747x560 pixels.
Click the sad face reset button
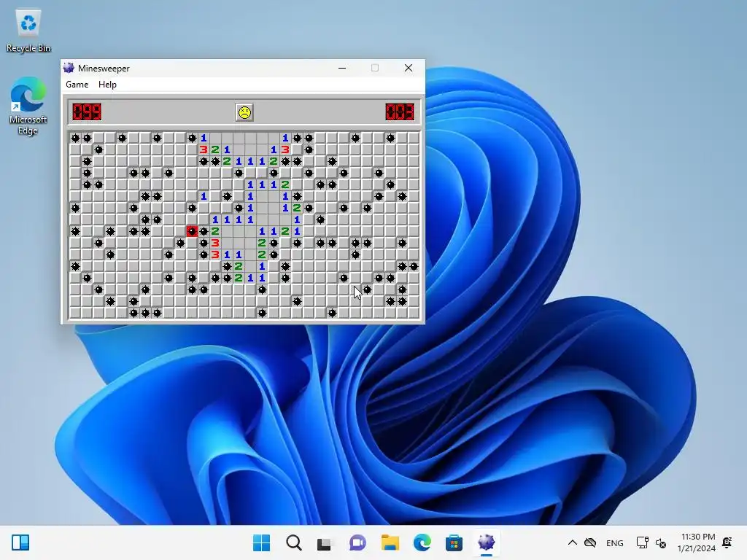(x=244, y=112)
